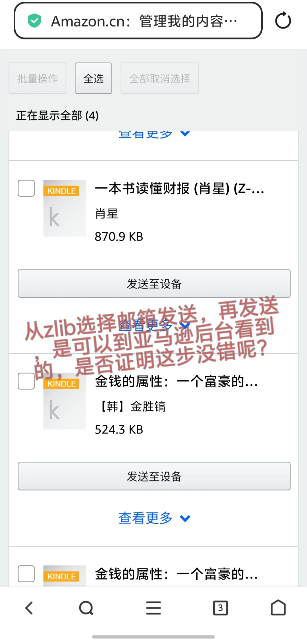Open the browser search icon

click(86, 608)
